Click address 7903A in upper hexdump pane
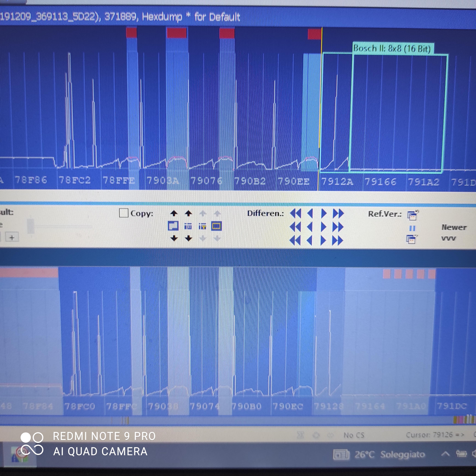Image resolution: width=476 pixels, height=476 pixels. tap(163, 181)
